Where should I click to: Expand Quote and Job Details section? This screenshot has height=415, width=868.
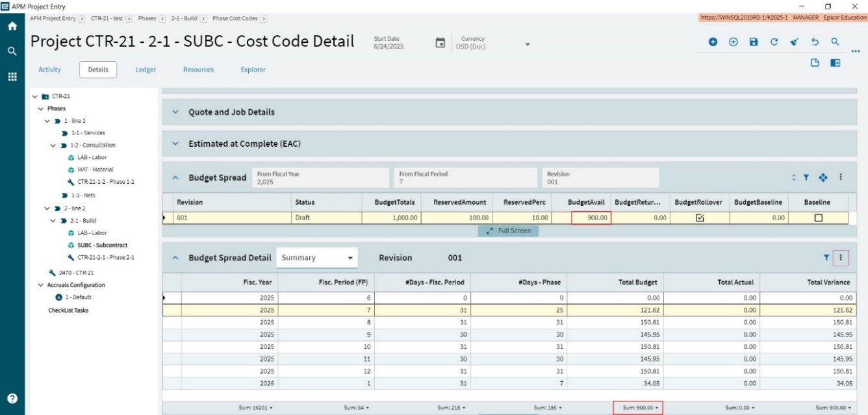tap(175, 112)
